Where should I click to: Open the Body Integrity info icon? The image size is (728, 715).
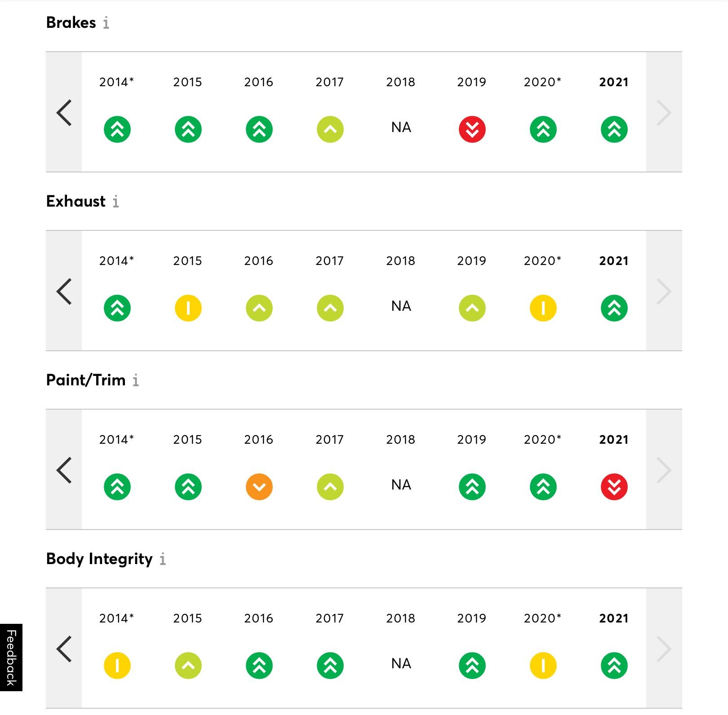point(163,559)
